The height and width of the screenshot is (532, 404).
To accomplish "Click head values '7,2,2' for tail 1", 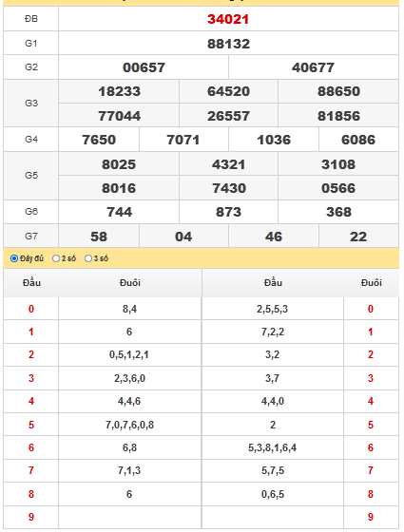I will tap(273, 332).
